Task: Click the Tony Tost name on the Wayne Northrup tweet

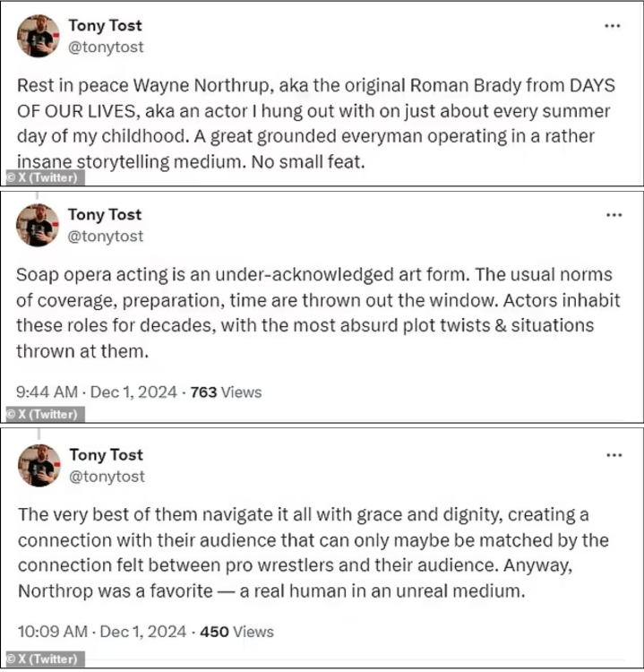Action: (x=105, y=25)
